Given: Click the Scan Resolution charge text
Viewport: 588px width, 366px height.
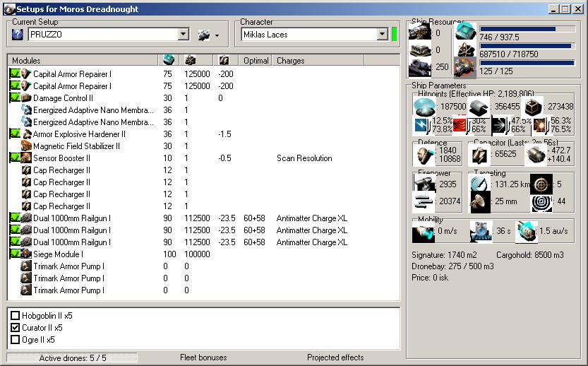Looking at the screenshot, I should [x=304, y=158].
